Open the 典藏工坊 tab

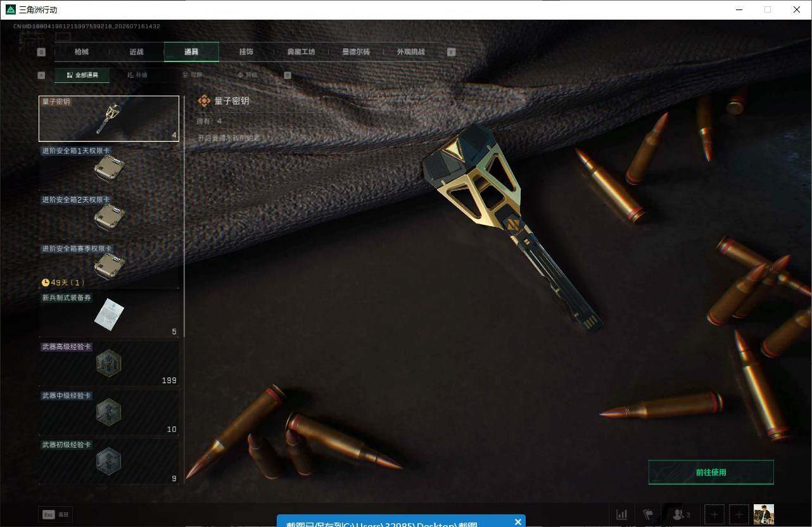301,52
